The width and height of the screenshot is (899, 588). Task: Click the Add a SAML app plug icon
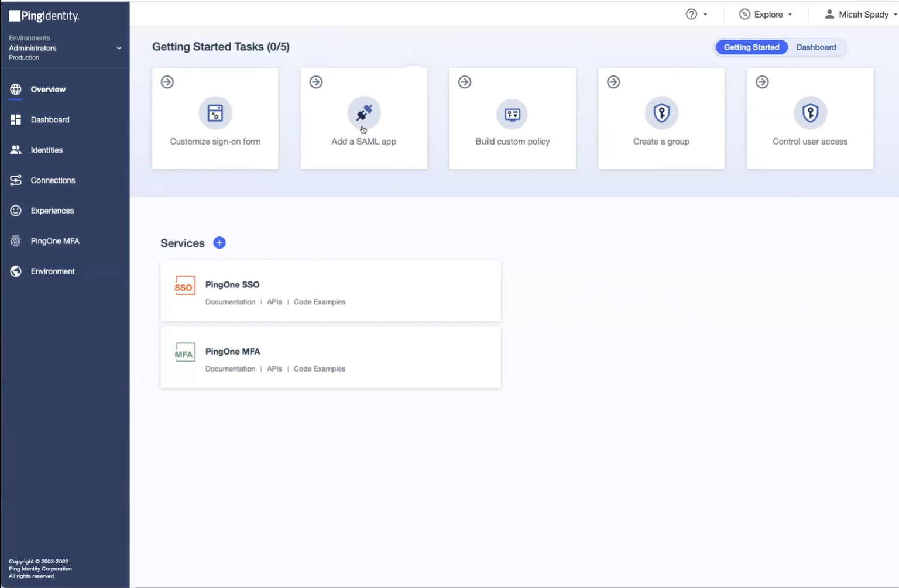pos(363,112)
